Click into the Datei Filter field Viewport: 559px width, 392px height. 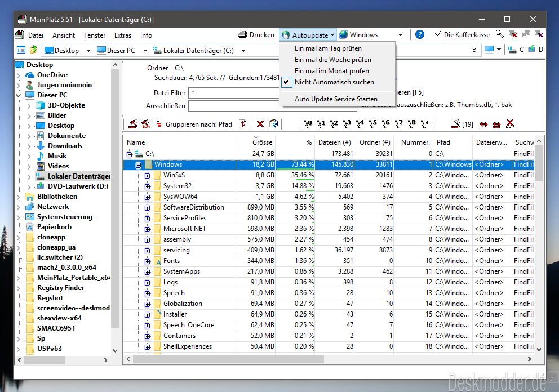234,93
